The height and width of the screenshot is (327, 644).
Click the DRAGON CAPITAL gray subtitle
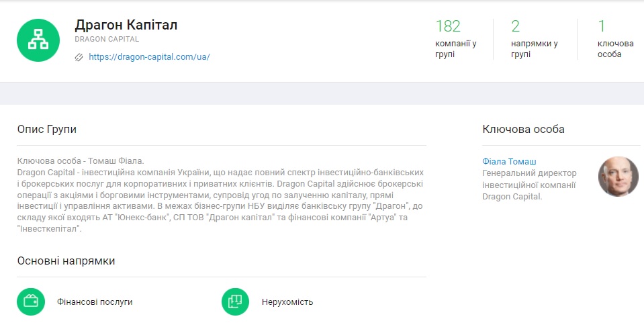click(107, 40)
